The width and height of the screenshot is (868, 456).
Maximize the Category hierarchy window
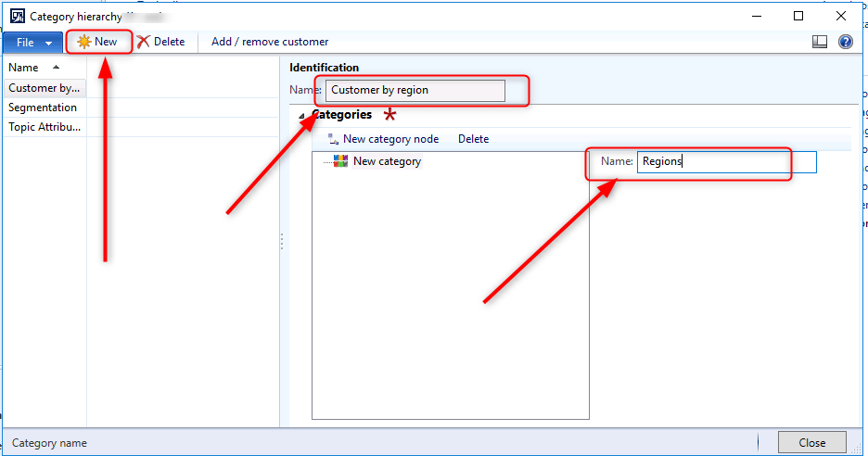coord(798,16)
